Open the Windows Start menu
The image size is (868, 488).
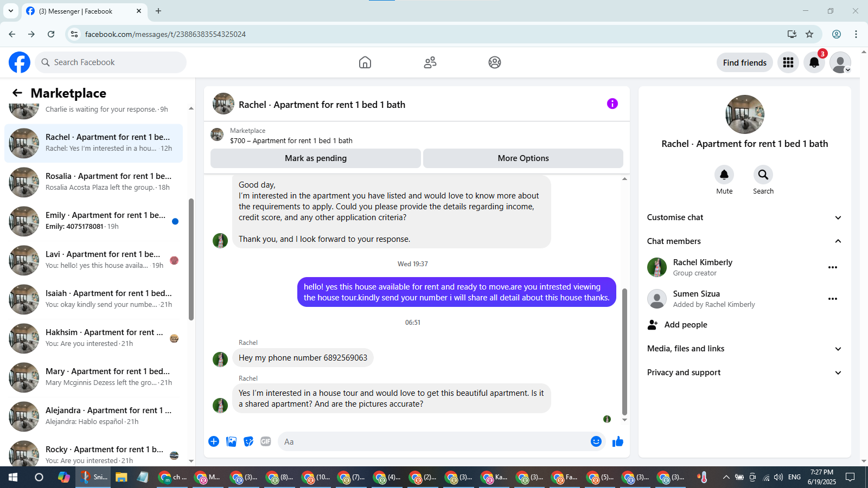13,477
